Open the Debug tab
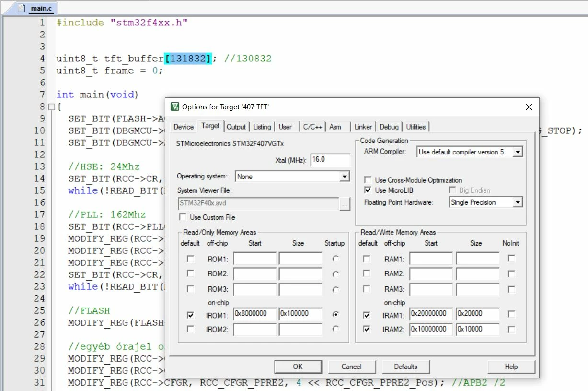 (x=389, y=127)
